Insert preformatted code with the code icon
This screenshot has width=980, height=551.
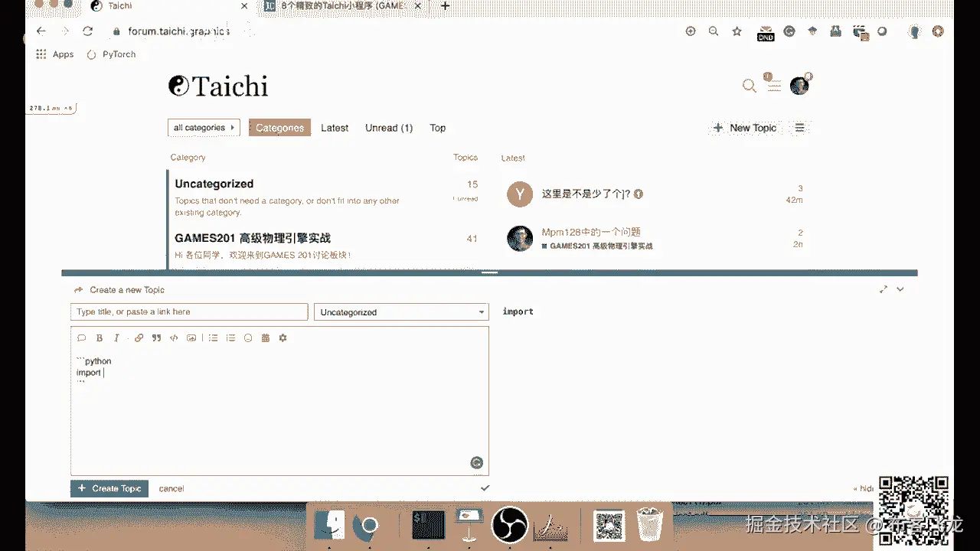coord(174,337)
